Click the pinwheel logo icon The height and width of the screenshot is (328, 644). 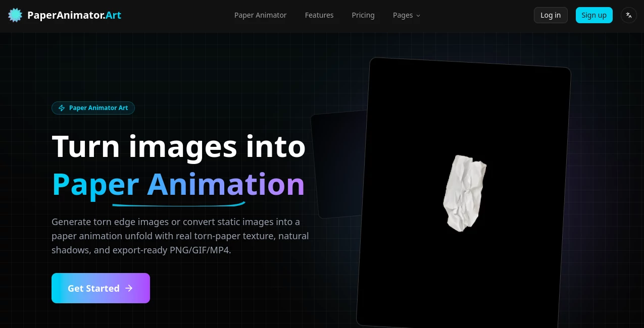pyautogui.click(x=15, y=15)
